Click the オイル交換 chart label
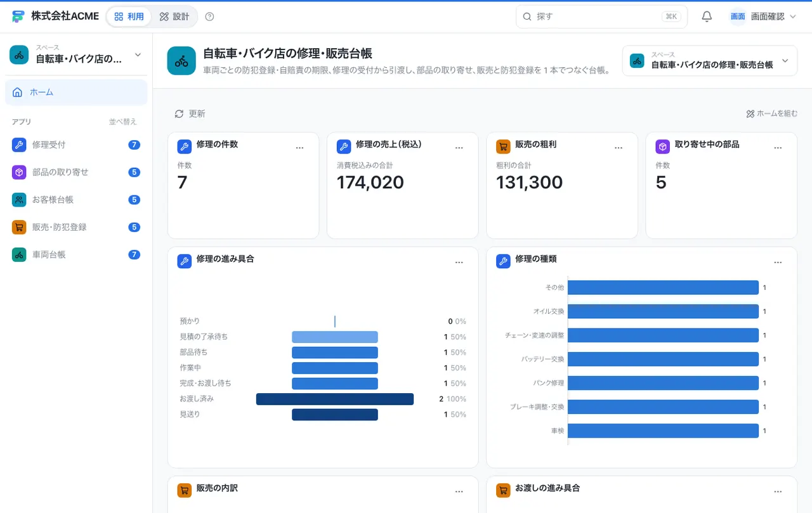Viewport: 812px width, 513px height. coord(549,311)
